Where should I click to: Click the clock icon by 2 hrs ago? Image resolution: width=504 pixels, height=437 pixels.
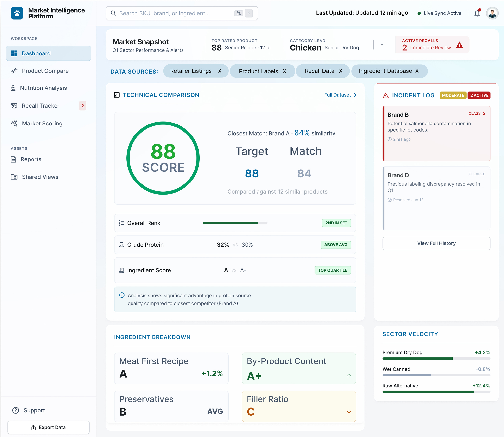390,139
